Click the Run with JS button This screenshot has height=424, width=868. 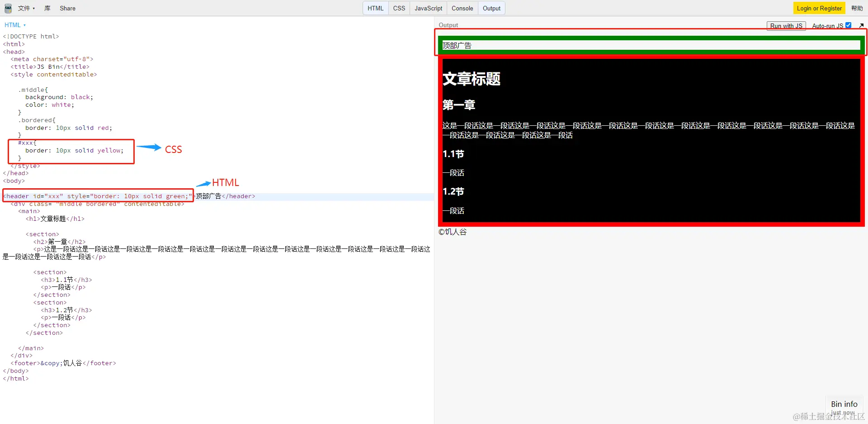coord(786,26)
